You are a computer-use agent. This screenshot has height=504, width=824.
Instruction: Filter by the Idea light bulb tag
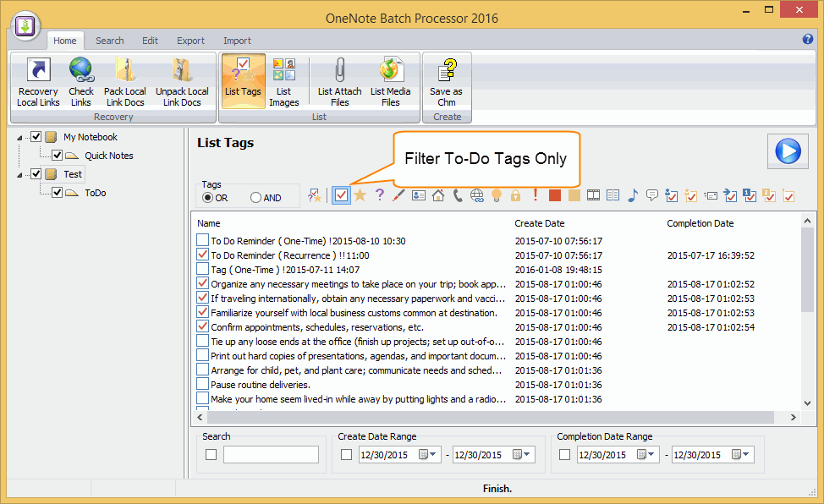click(x=496, y=195)
